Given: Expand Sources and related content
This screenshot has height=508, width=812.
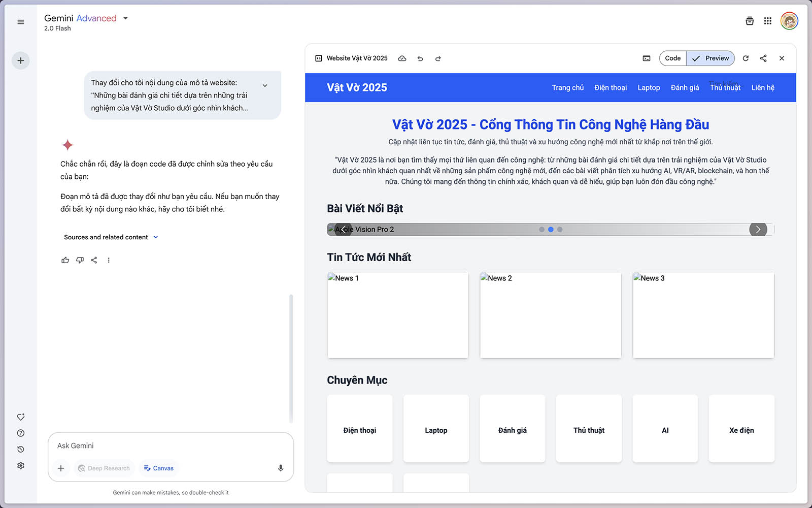Looking at the screenshot, I should [111, 237].
